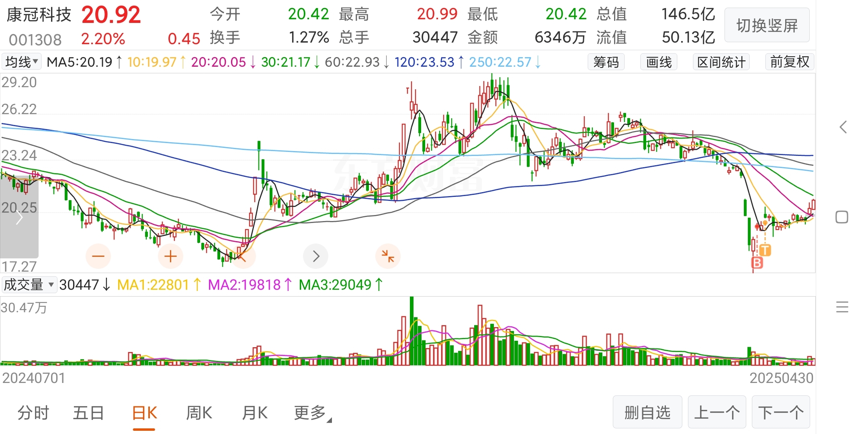This screenshot has width=868, height=434.
Task: Click the 最高 20.99 value
Action: (x=437, y=14)
